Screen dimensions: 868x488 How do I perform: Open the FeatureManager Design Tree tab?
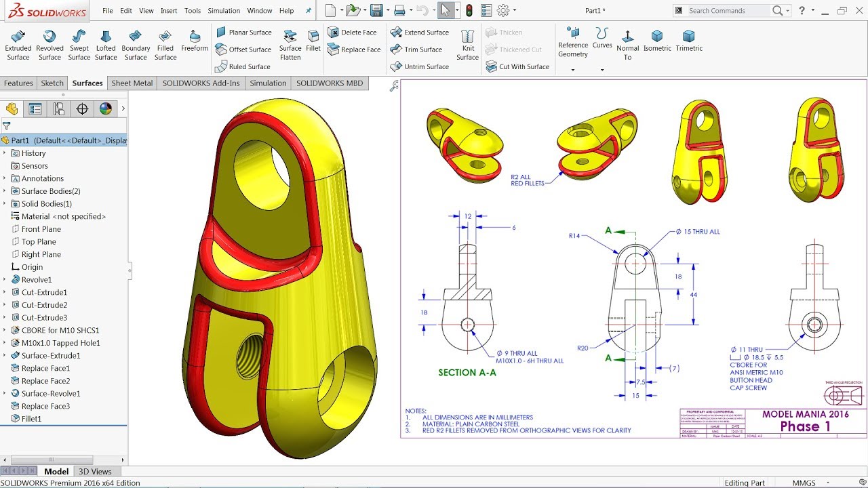tap(12, 108)
